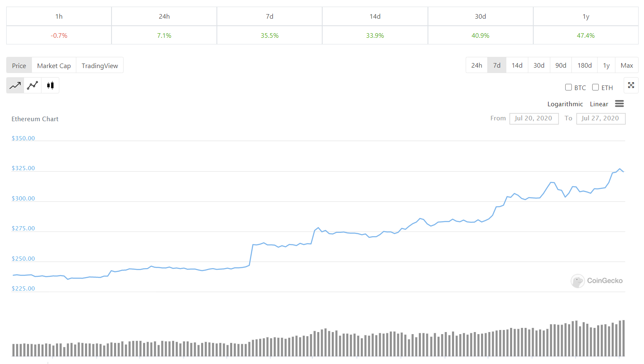
Task: Choose the Max time range
Action: (627, 66)
